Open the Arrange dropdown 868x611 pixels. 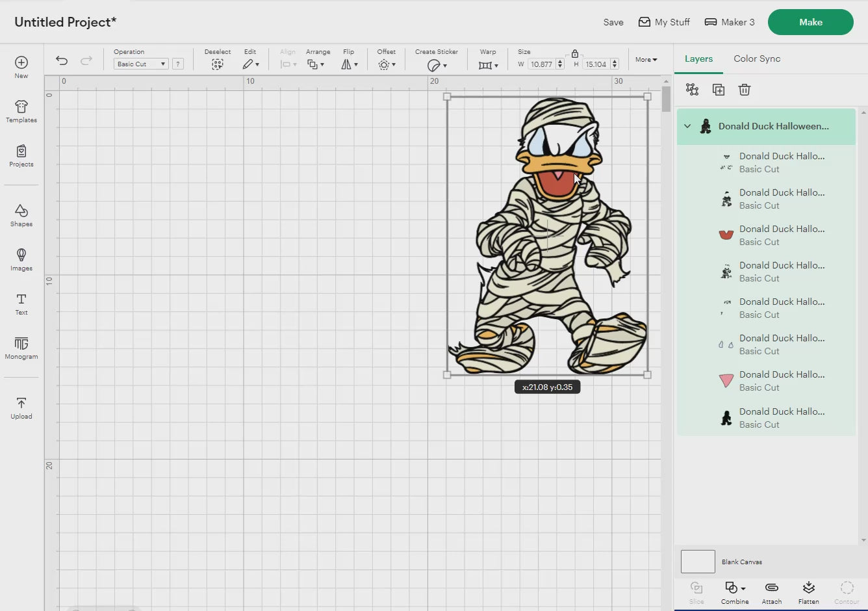(316, 64)
